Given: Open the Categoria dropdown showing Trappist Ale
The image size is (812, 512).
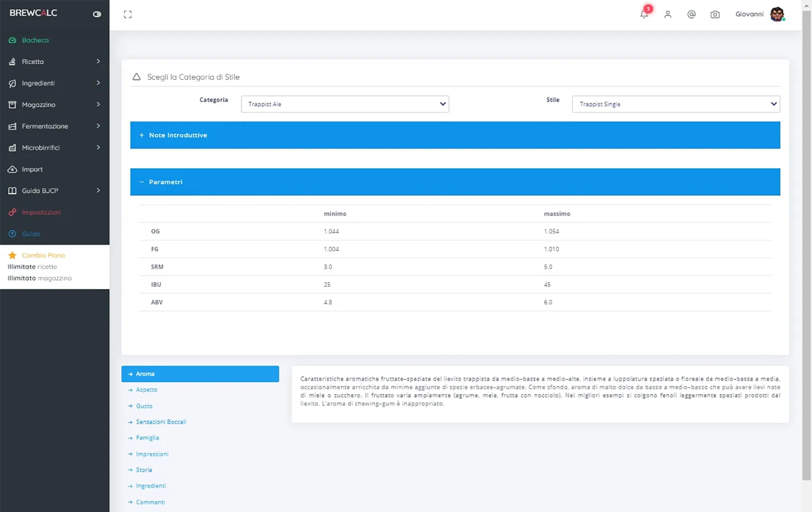Looking at the screenshot, I should pyautogui.click(x=345, y=104).
